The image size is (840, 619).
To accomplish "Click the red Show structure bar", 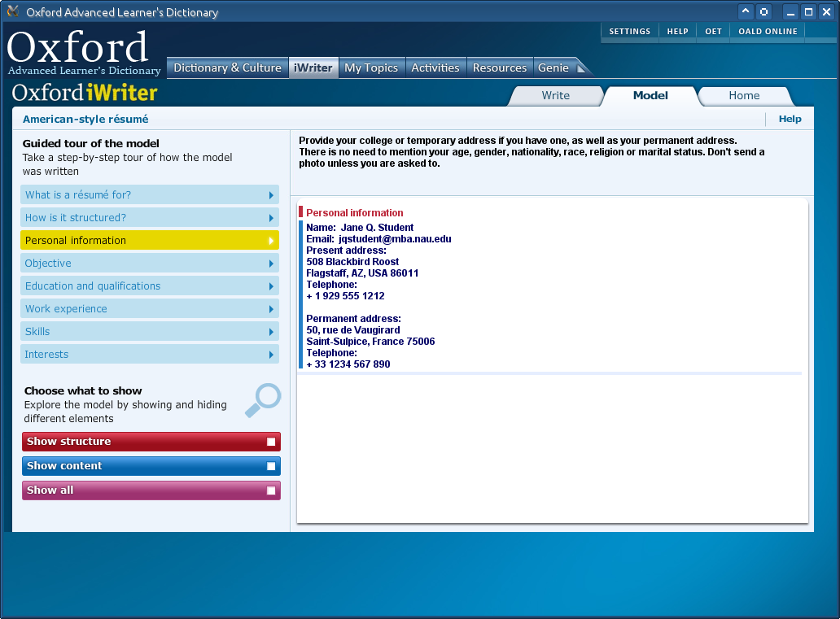I will (151, 442).
